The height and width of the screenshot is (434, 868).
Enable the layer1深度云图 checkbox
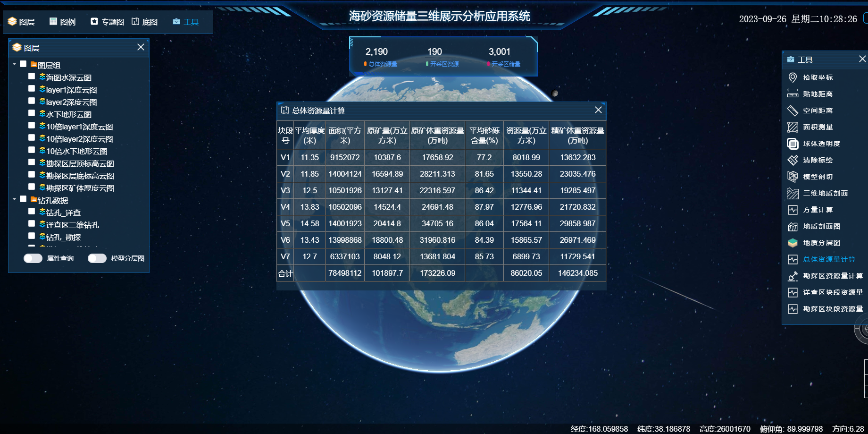[32, 89]
